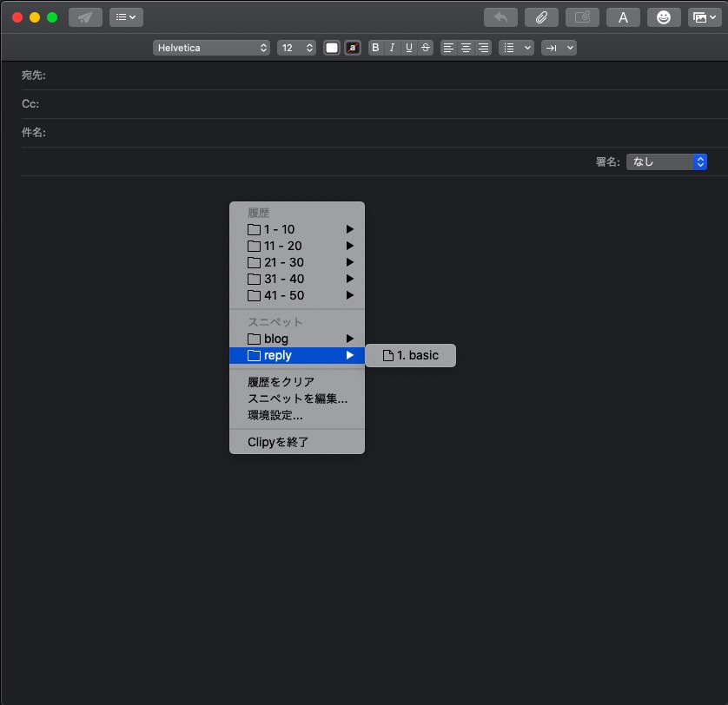
Task: Expand the 41 - 50 history folder
Action: pyautogui.click(x=297, y=296)
